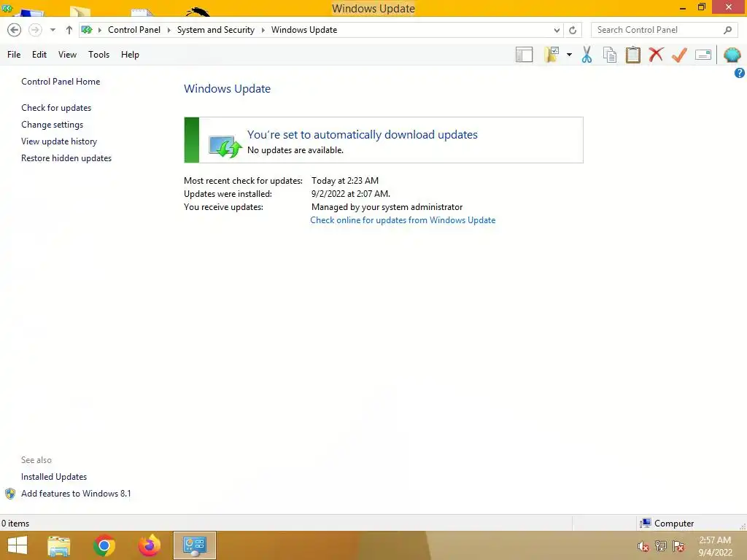The image size is (747, 560).
Task: Open the File menu
Action: (14, 55)
